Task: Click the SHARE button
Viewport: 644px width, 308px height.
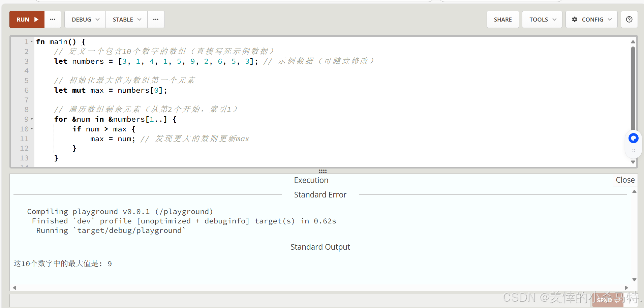Action: point(503,20)
